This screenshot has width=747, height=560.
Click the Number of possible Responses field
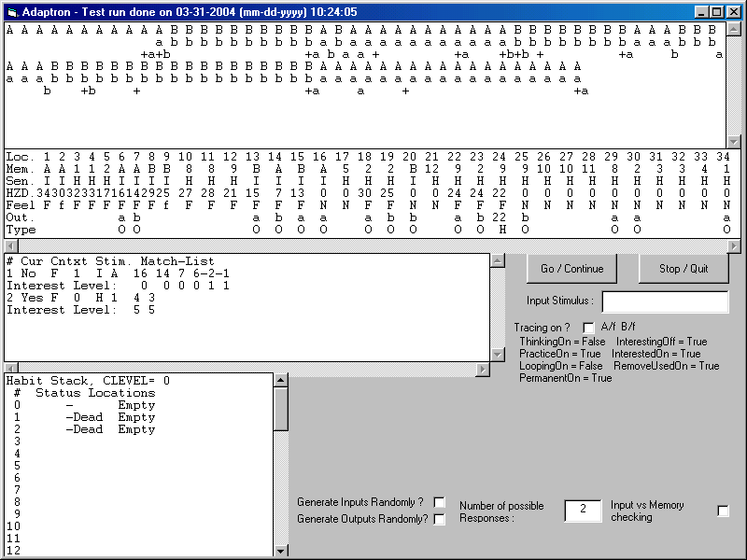pyautogui.click(x=583, y=510)
